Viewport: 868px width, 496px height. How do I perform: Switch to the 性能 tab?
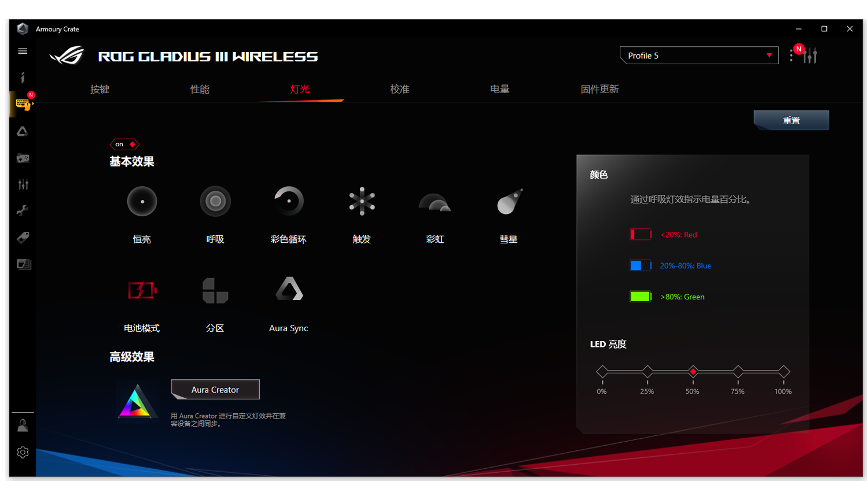[200, 89]
